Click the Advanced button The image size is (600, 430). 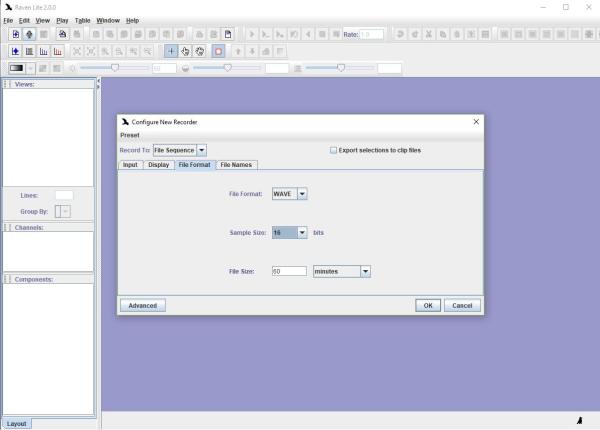coord(142,305)
